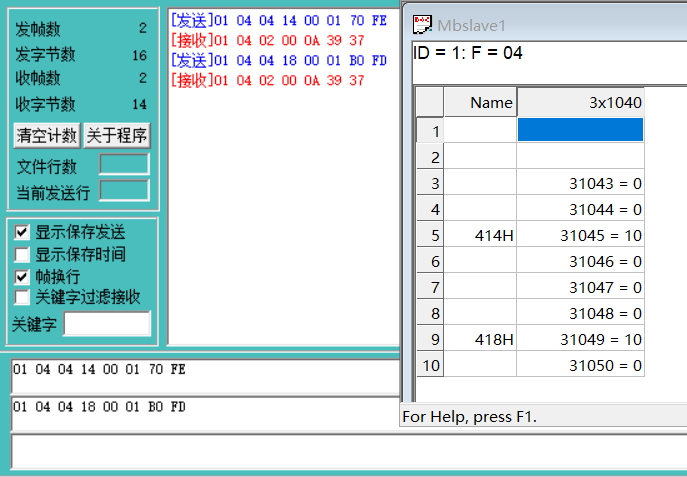Click the 3x1040 column header
Screen dimensions: 687x477
[580, 102]
